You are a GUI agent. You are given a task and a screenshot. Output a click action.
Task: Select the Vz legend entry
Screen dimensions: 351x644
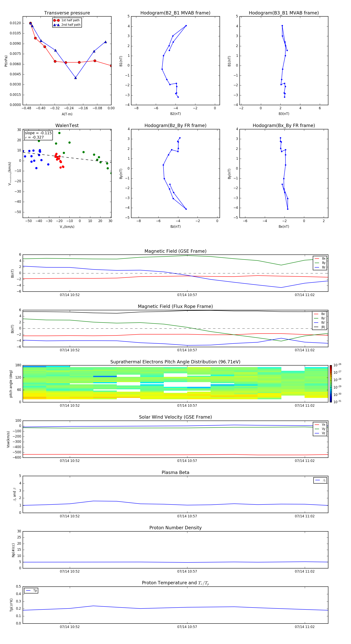point(320,433)
